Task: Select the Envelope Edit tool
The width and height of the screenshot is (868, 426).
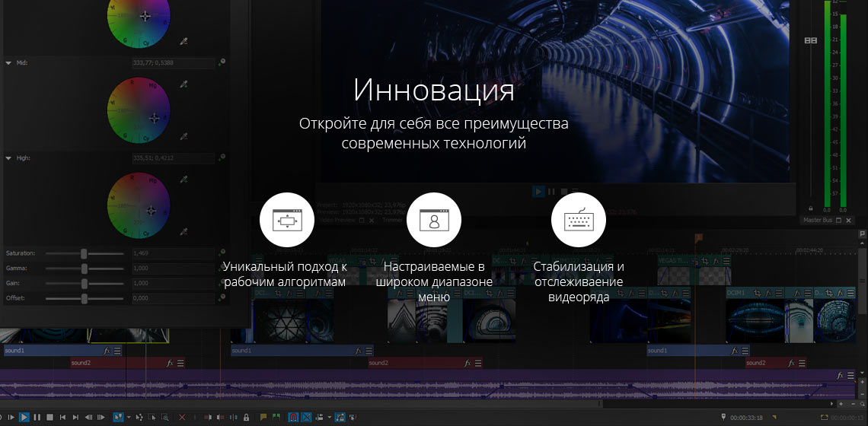Action: point(139,417)
